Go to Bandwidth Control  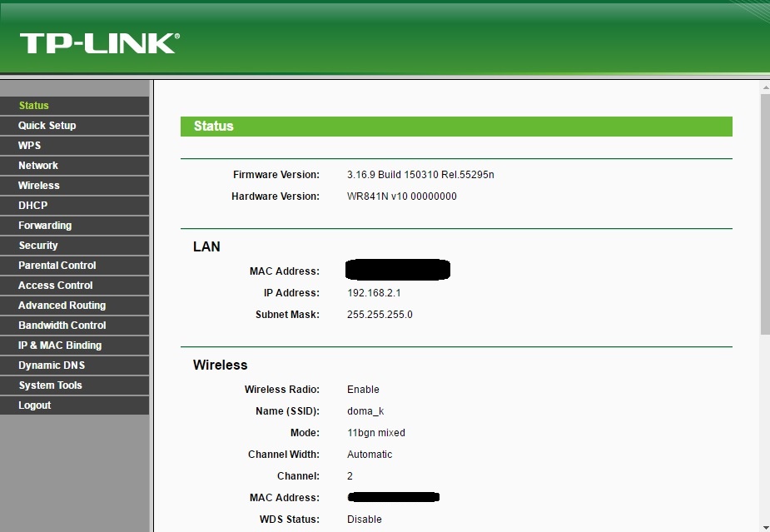point(74,326)
